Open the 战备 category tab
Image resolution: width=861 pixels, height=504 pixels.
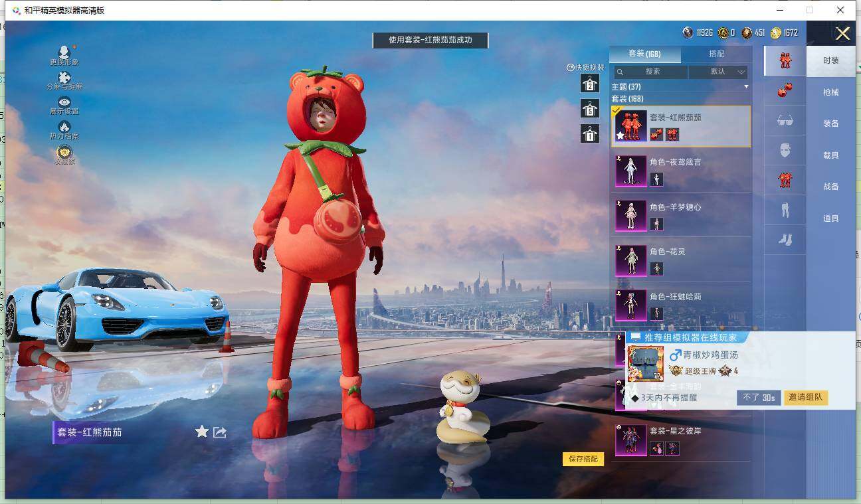831,187
